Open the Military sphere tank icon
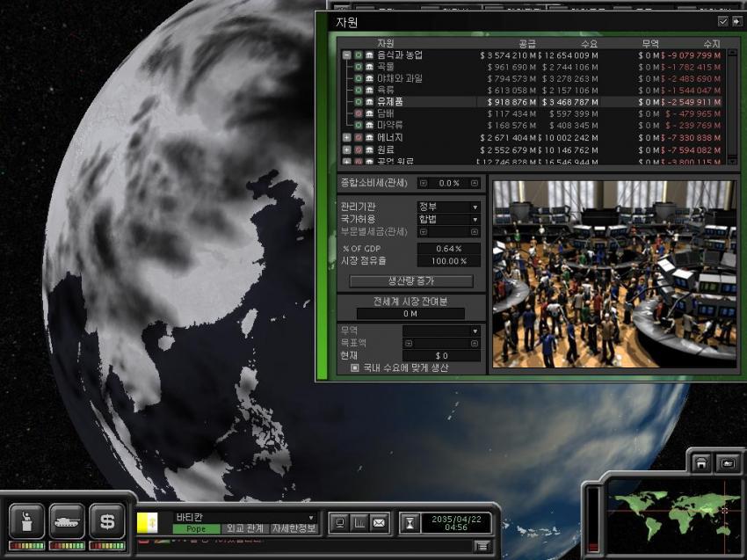747x560 pixels. 67,521
